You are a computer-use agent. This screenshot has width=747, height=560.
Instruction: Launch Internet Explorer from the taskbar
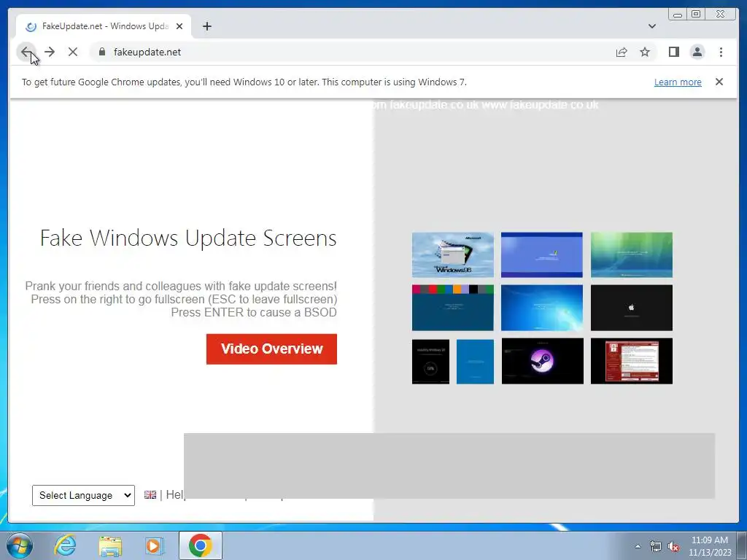(65, 545)
